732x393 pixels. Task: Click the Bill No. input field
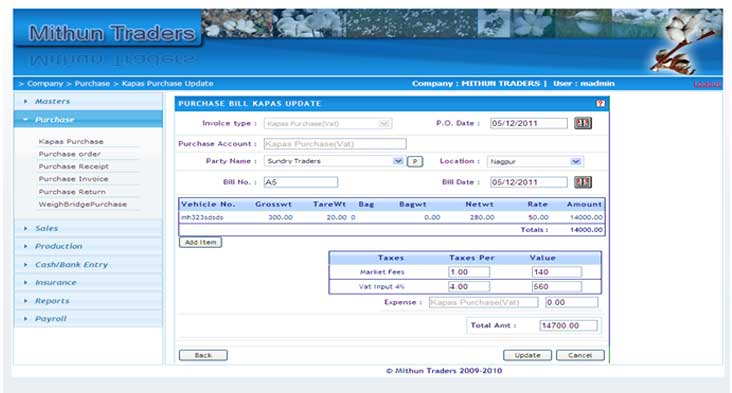click(x=301, y=182)
